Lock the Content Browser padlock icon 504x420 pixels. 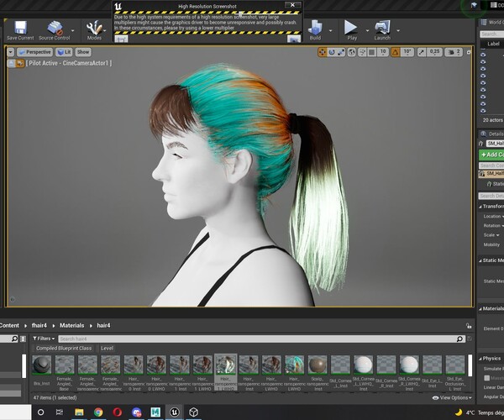coord(469,326)
